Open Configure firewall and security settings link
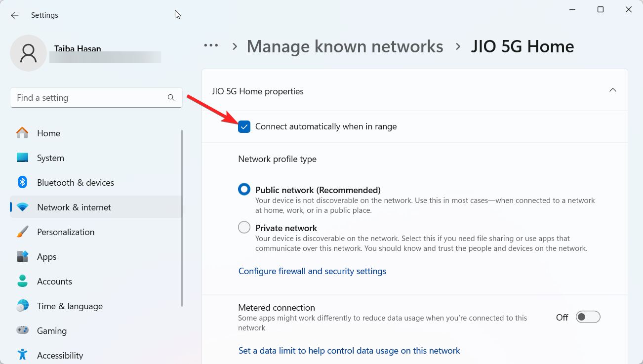The height and width of the screenshot is (364, 643). coord(312,271)
